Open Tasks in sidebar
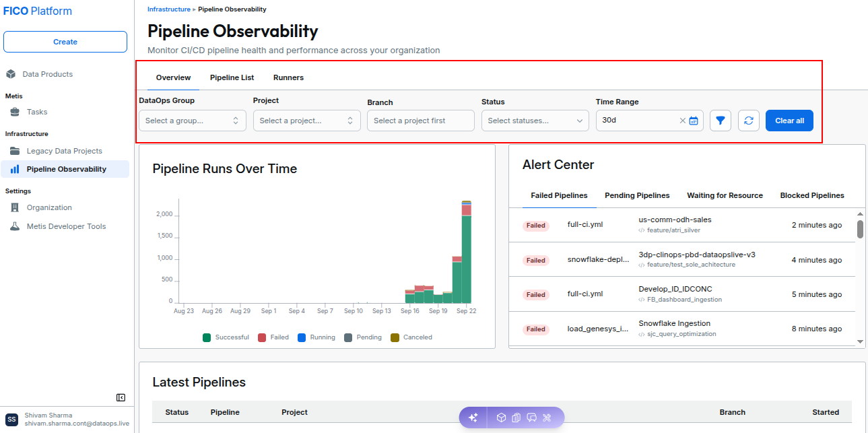 pyautogui.click(x=37, y=112)
